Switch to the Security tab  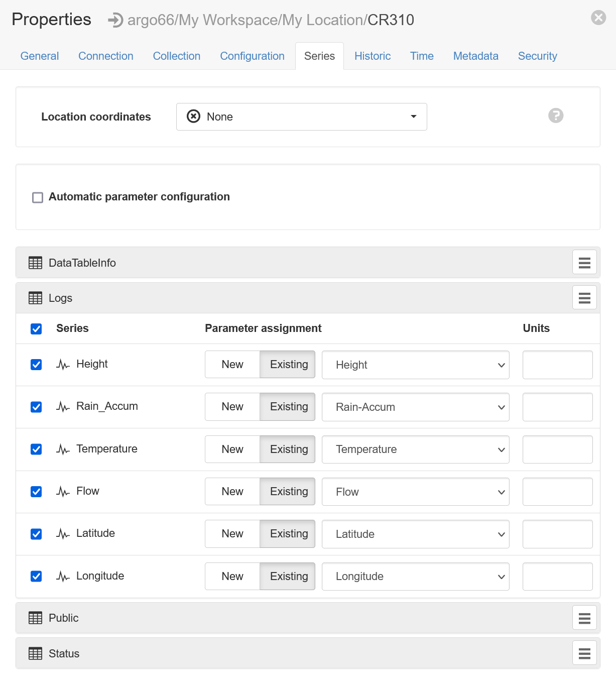(538, 56)
